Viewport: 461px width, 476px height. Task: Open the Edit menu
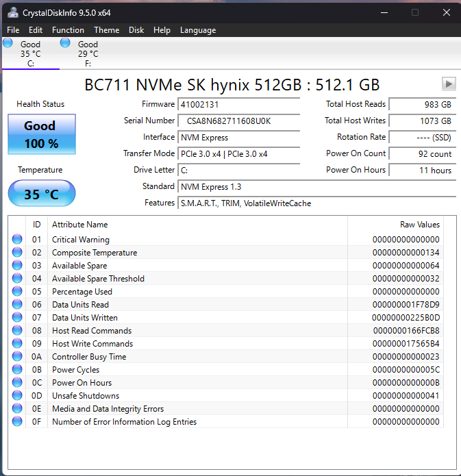(36, 30)
